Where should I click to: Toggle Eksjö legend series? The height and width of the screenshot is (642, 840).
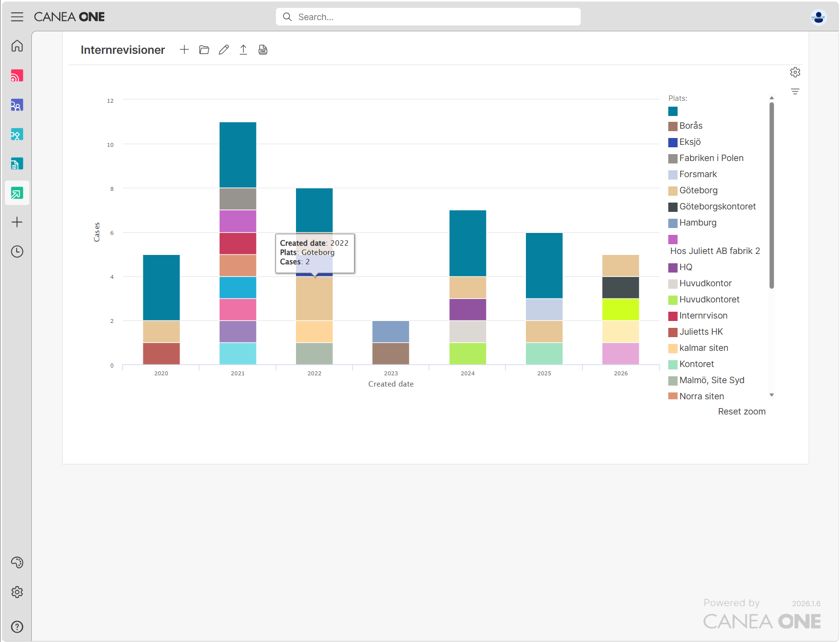[x=684, y=142]
